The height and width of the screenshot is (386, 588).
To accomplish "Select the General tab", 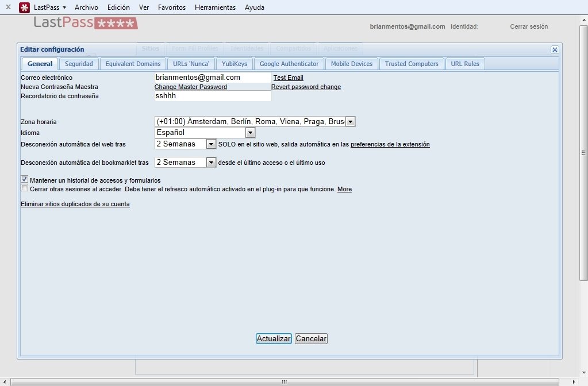I will tap(40, 64).
